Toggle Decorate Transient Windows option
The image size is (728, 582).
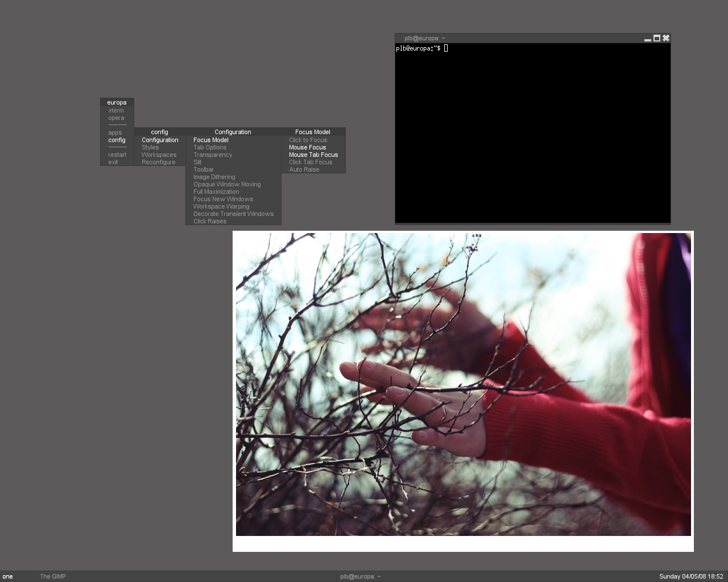233,214
